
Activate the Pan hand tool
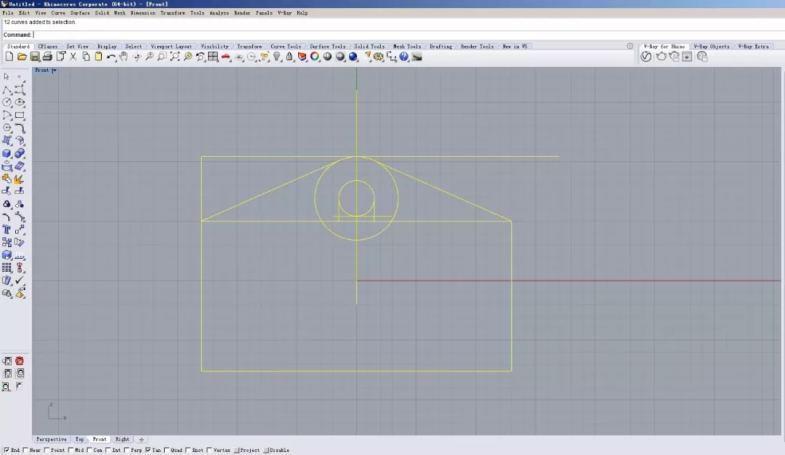tap(124, 57)
